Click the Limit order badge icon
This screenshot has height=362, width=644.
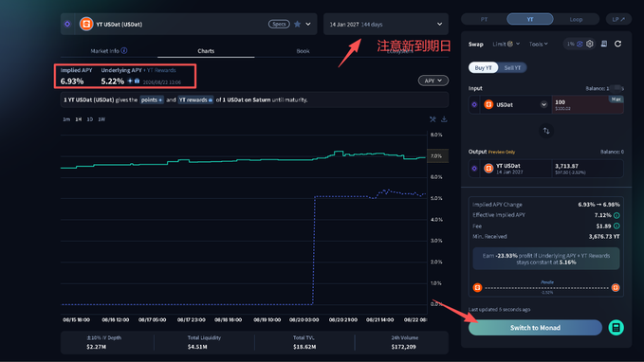pyautogui.click(x=510, y=44)
